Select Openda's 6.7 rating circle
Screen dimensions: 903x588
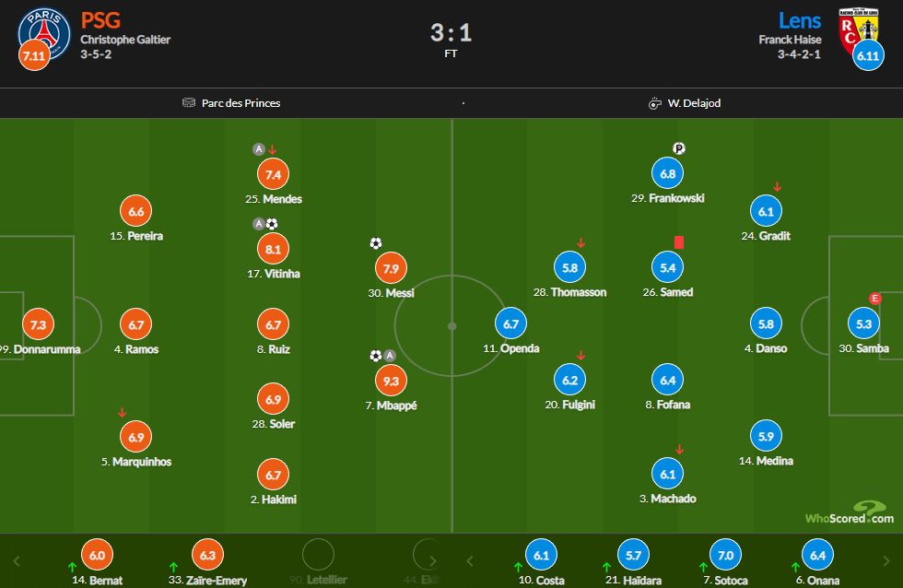(x=510, y=323)
